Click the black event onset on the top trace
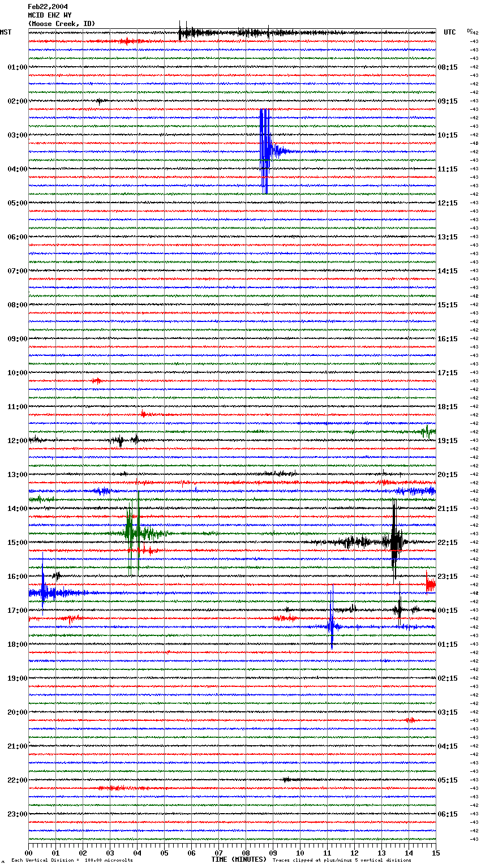Viewport: 481px width, 868px height. [180, 32]
